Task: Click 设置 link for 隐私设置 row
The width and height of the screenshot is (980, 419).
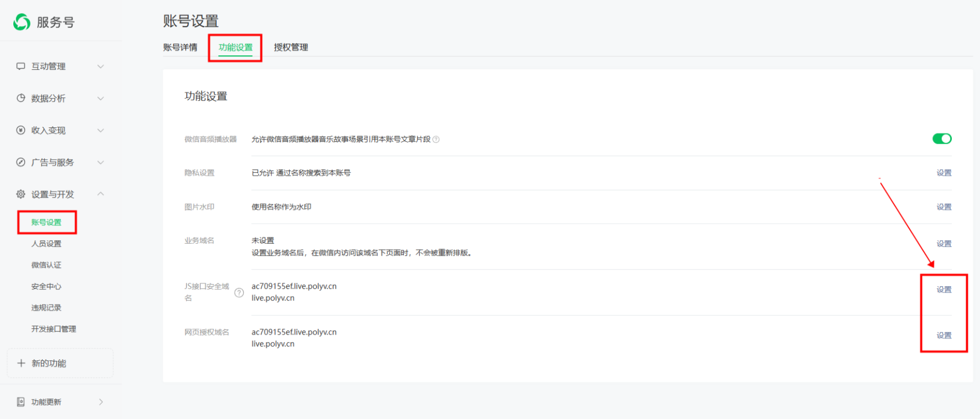Action: click(944, 173)
